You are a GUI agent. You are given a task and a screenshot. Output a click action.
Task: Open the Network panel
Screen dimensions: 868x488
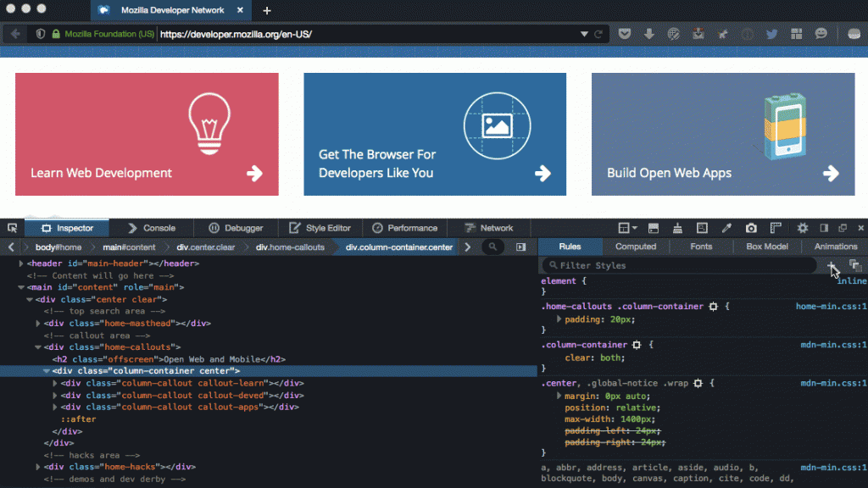click(x=489, y=228)
